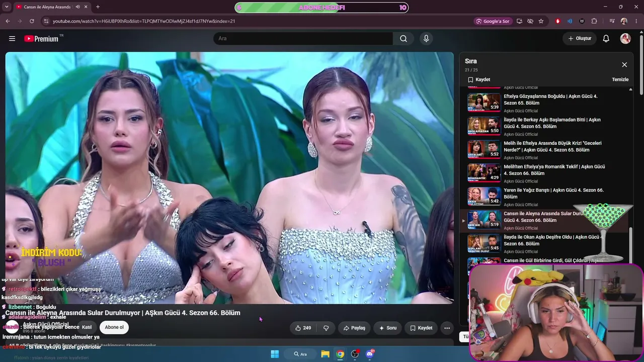Viewport: 644px width, 362px height.
Task: Open Chrome media control icon
Action: pyautogui.click(x=612, y=21)
